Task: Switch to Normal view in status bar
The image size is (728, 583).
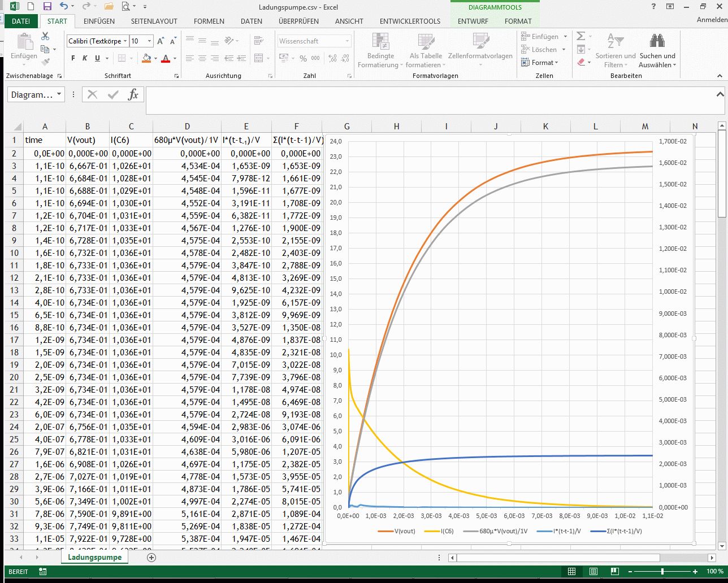Action: tap(571, 572)
